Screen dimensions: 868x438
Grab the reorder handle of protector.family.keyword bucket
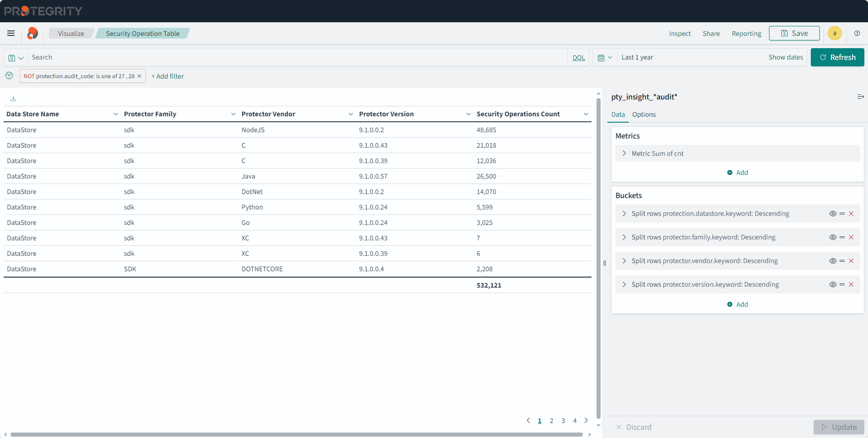pyautogui.click(x=842, y=237)
